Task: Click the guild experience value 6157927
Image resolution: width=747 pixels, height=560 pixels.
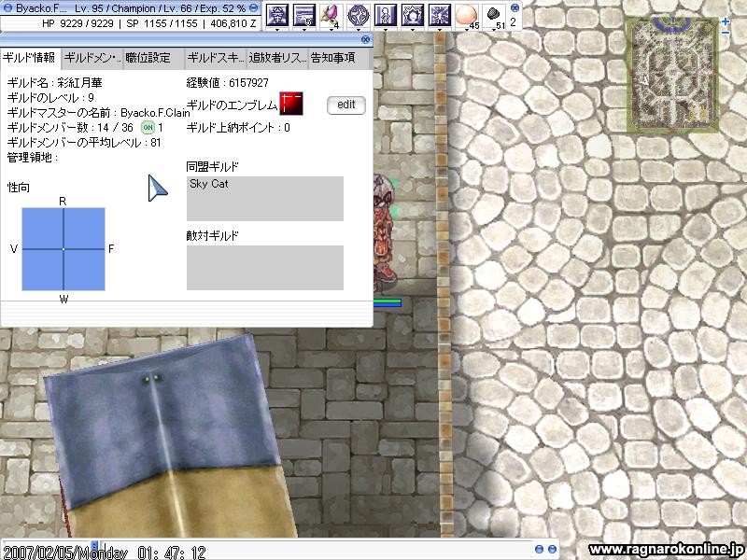Action: (248, 83)
